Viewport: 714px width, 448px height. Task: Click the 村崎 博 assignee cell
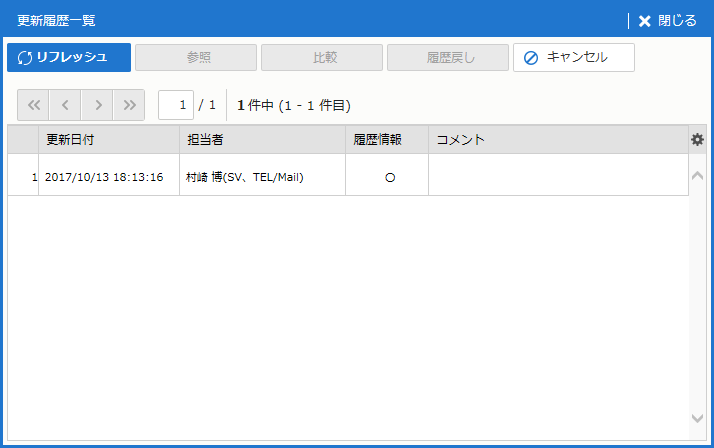click(x=245, y=177)
